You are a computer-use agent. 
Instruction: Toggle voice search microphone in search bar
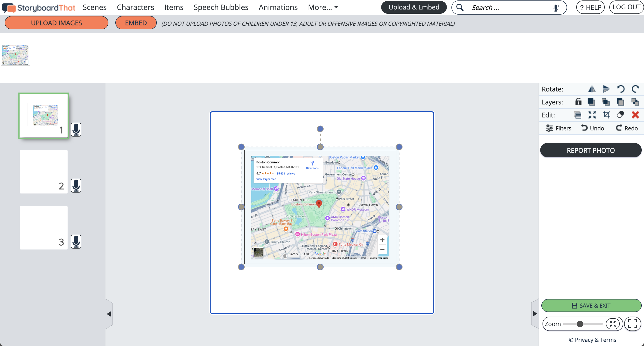pyautogui.click(x=556, y=8)
